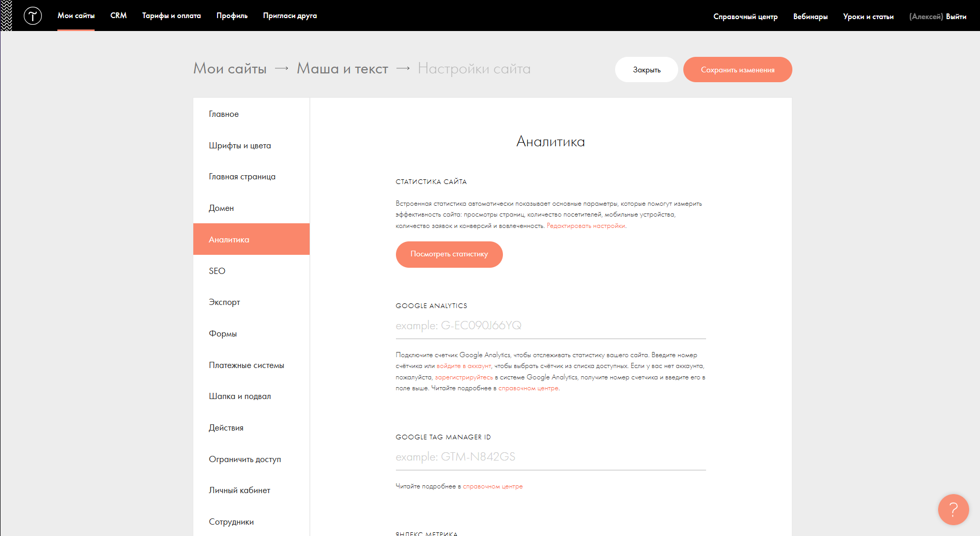Open the CRM menu item
The width and height of the screenshot is (980, 536).
118,16
